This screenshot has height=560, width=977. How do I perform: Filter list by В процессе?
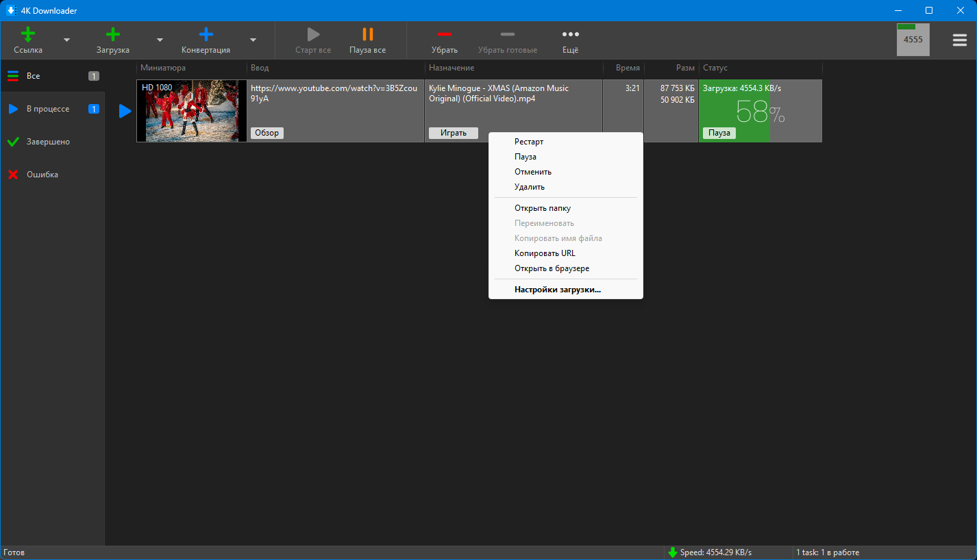click(x=48, y=109)
